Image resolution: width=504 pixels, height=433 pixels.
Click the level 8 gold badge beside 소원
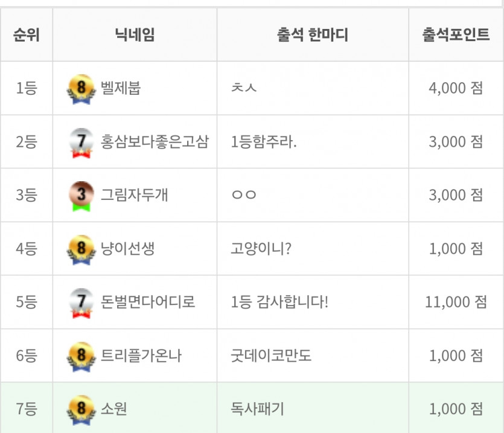81,410
